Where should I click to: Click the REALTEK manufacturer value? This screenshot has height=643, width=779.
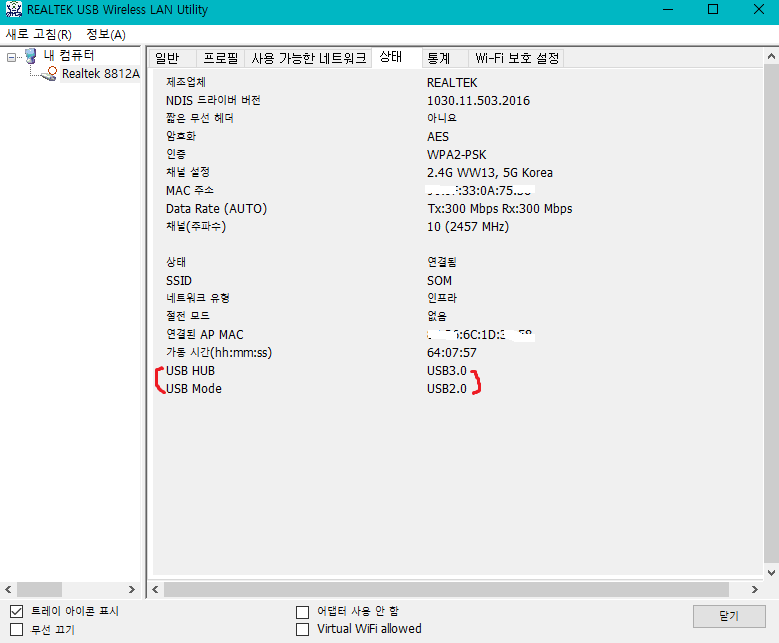(x=452, y=82)
